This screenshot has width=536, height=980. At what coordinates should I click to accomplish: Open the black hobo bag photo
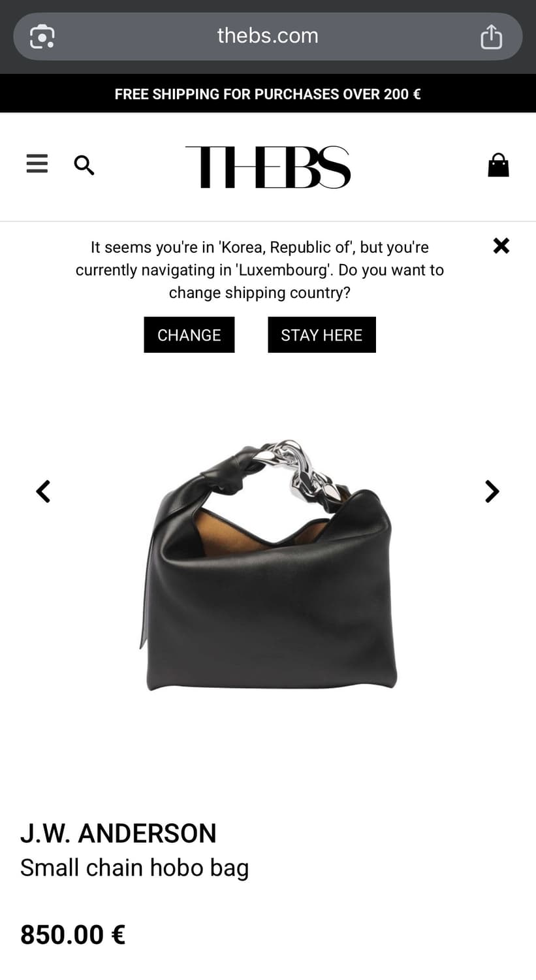coord(268,565)
